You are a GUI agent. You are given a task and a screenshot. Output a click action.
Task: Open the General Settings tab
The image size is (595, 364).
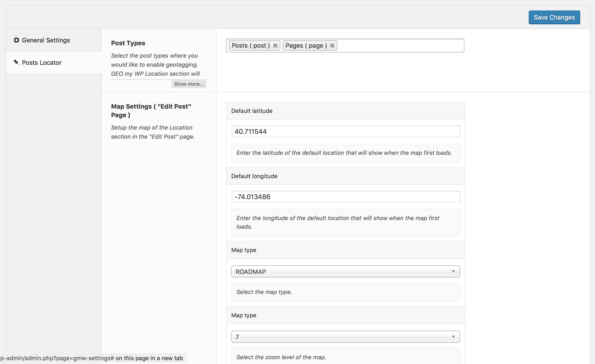click(x=46, y=40)
